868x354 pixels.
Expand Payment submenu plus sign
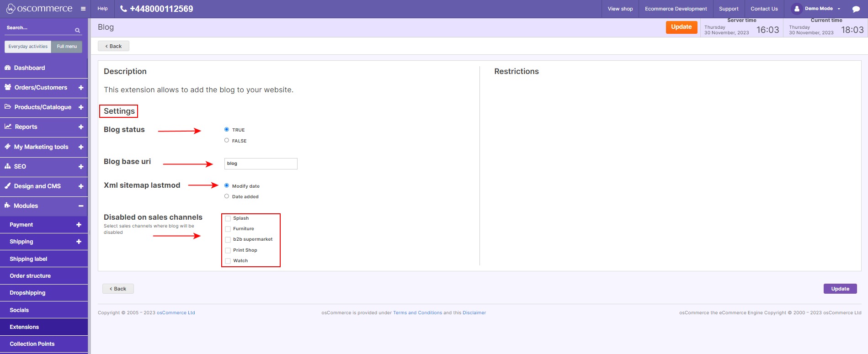pos(79,225)
